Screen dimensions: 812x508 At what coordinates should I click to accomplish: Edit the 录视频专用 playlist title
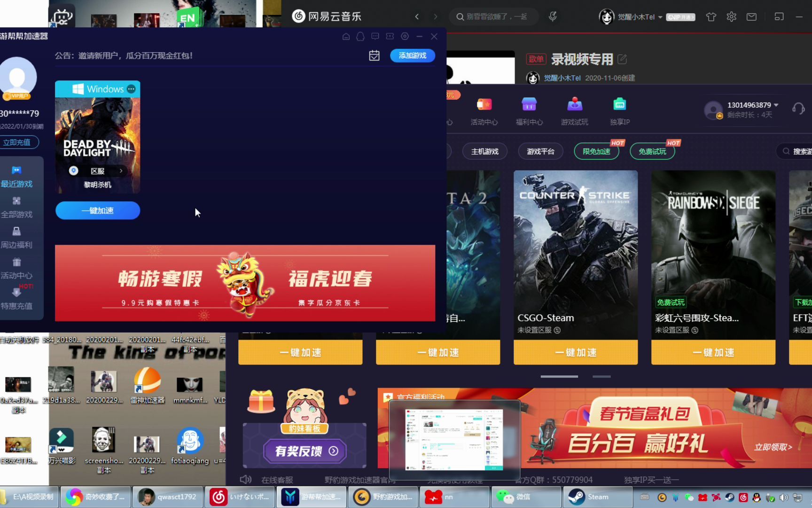622,59
